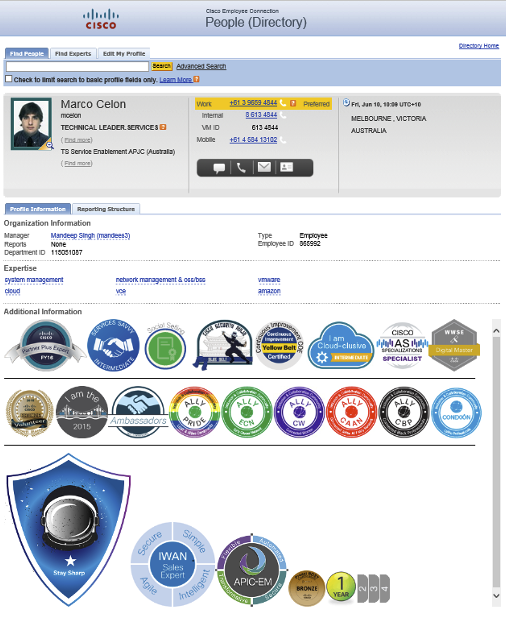Click the yellow Search button
Viewport: 506px width, 626px height.
click(162, 66)
